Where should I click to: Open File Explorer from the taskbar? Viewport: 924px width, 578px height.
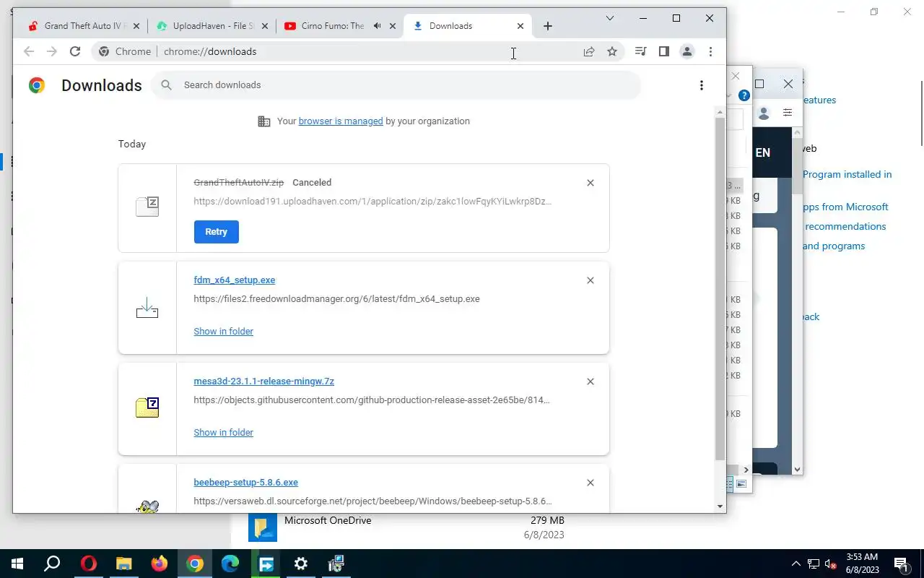point(123,564)
